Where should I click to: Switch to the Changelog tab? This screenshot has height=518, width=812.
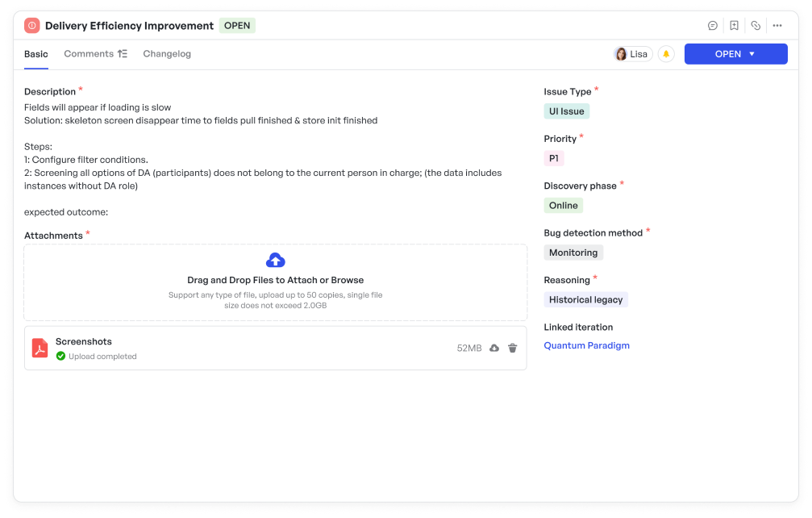point(167,54)
